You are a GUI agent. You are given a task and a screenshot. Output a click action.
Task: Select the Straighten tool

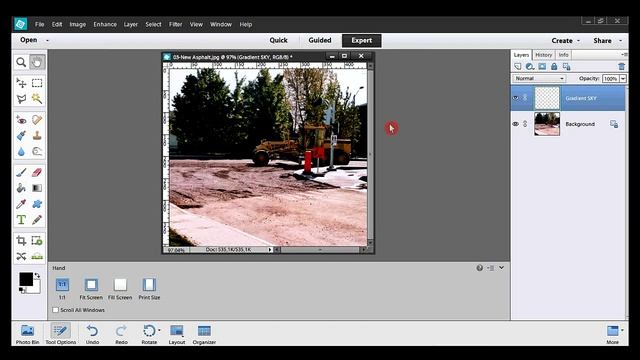pyautogui.click(x=37, y=256)
